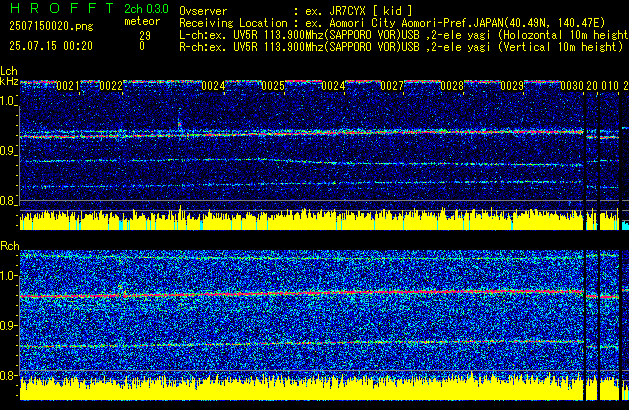
Task: Click the 0030 time marker
Action: [572, 86]
